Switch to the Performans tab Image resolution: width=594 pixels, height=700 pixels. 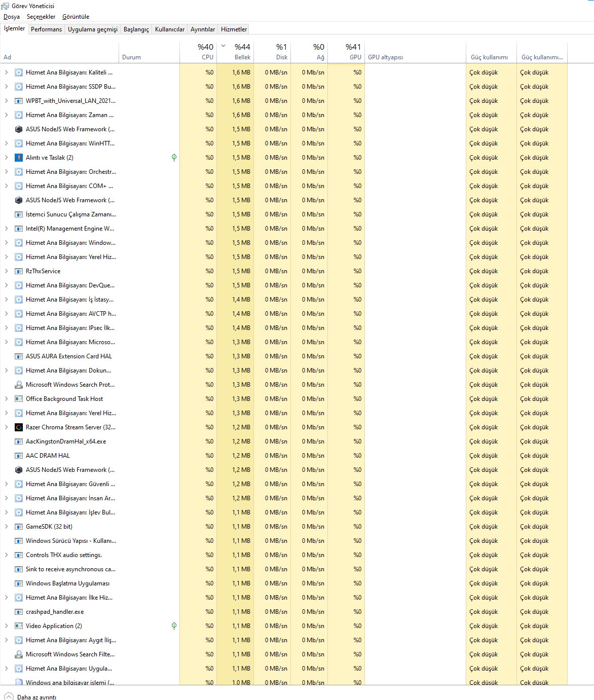click(46, 29)
